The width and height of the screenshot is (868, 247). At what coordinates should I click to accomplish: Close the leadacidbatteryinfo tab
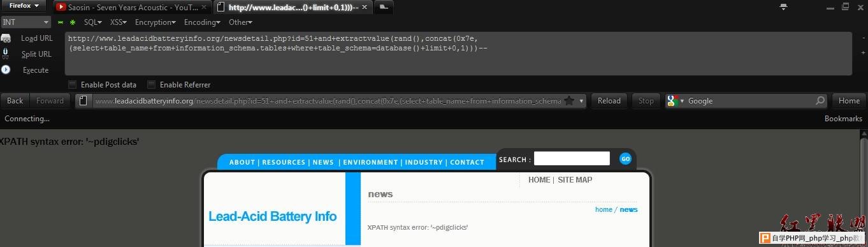point(365,8)
